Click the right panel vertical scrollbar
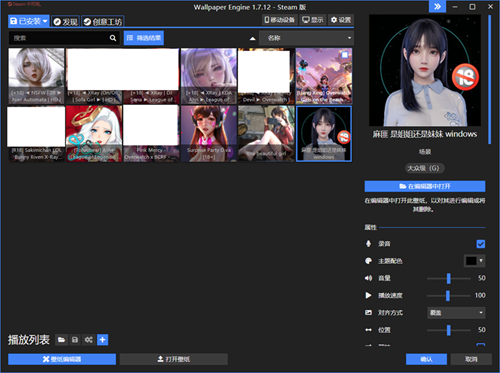The image size is (500, 373). pyautogui.click(x=490, y=80)
